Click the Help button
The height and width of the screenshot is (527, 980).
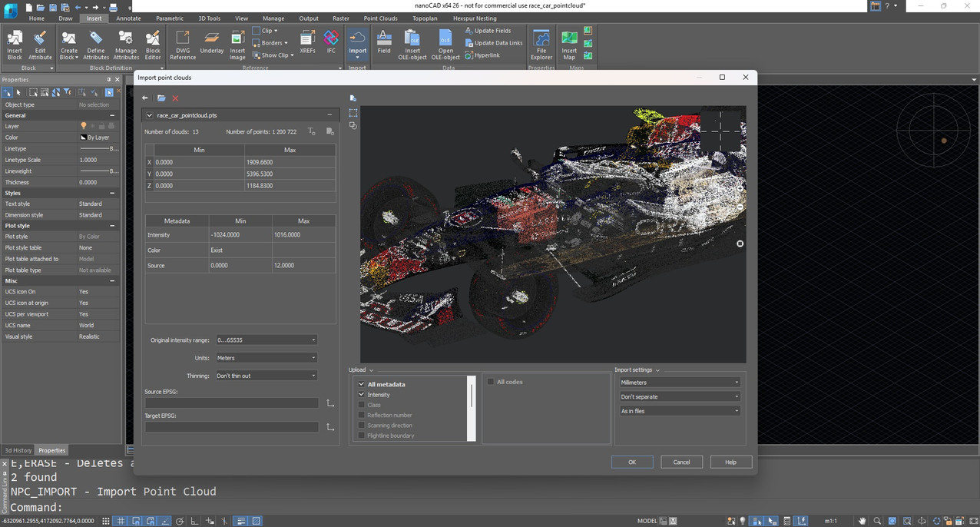[730, 462]
